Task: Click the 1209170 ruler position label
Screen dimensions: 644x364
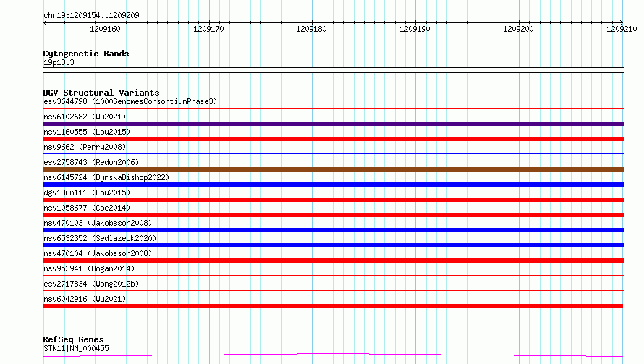Action: [x=208, y=29]
